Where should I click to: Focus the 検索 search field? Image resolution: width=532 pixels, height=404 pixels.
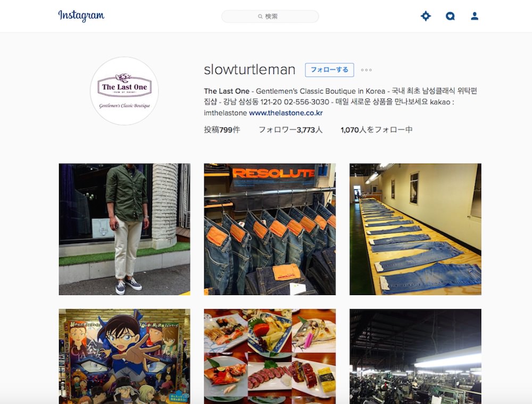[270, 16]
